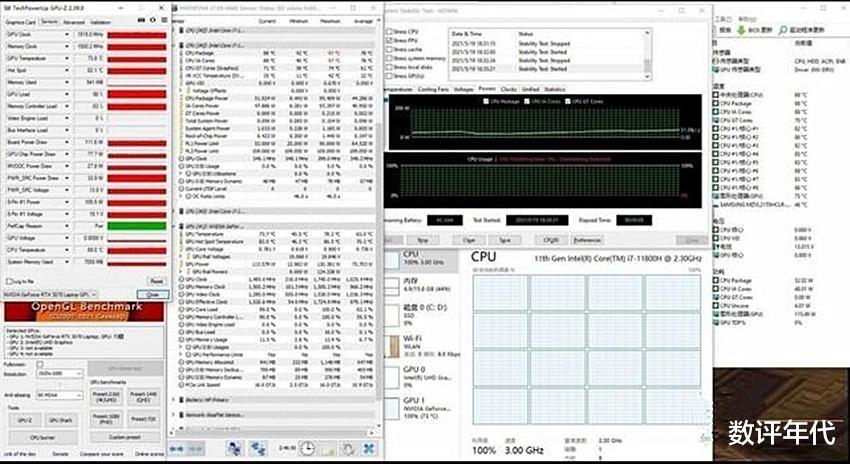850x464 pixels.
Task: Click the Donate link in FurMark
Action: 60,454
